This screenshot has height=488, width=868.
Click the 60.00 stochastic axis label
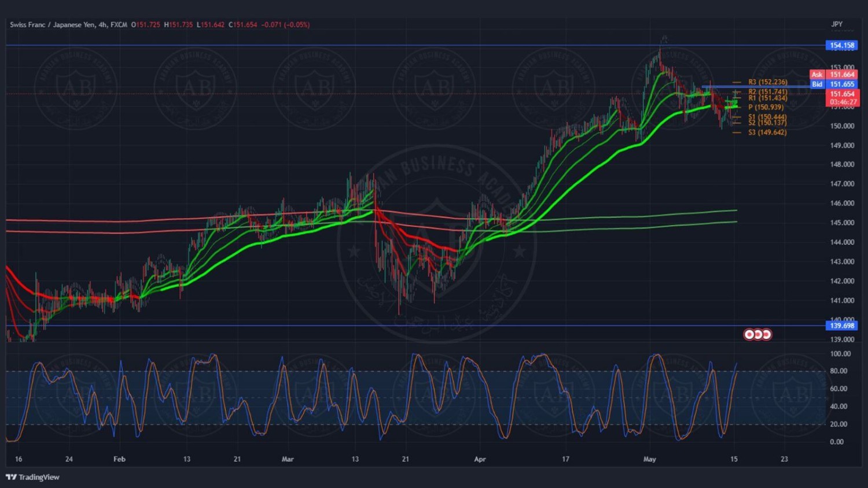coord(838,389)
